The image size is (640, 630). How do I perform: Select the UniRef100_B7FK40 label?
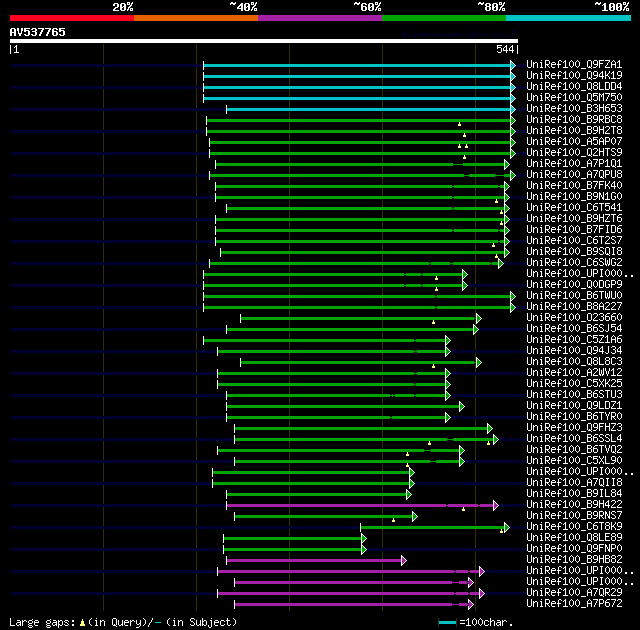[574, 186]
